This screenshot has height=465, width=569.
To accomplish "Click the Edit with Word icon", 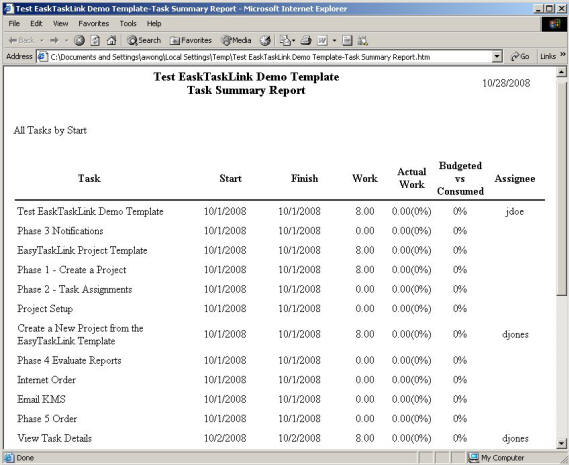I will pyautogui.click(x=322, y=40).
